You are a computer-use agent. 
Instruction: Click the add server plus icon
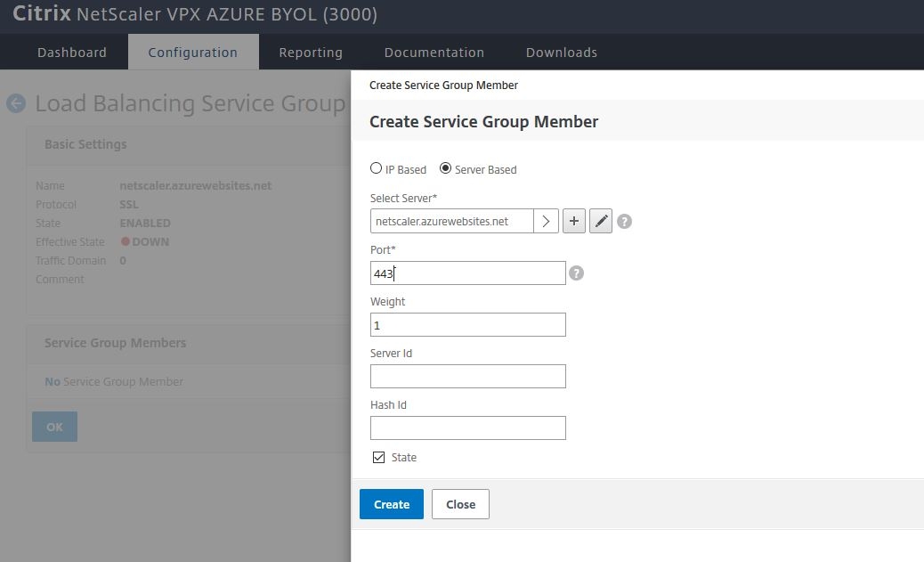pyautogui.click(x=574, y=221)
